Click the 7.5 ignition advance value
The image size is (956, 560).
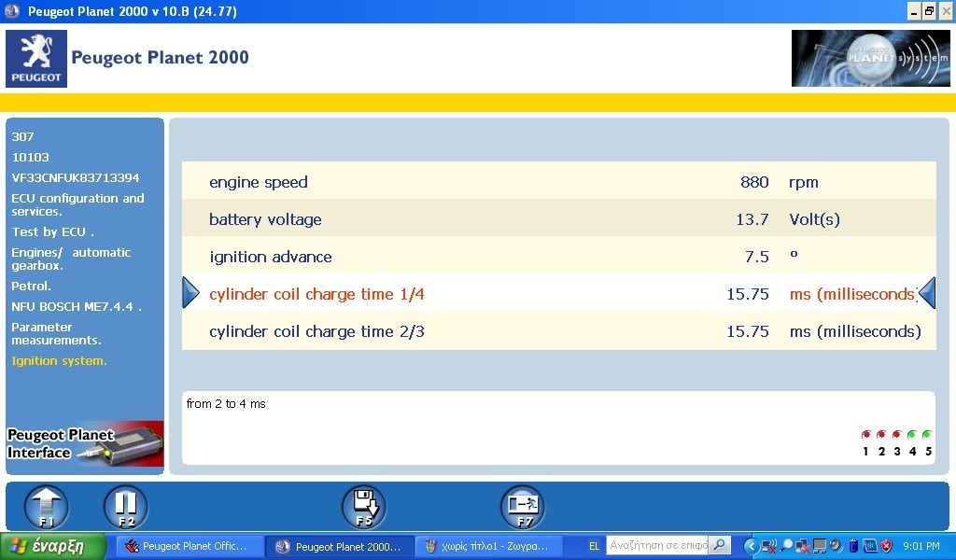point(756,257)
